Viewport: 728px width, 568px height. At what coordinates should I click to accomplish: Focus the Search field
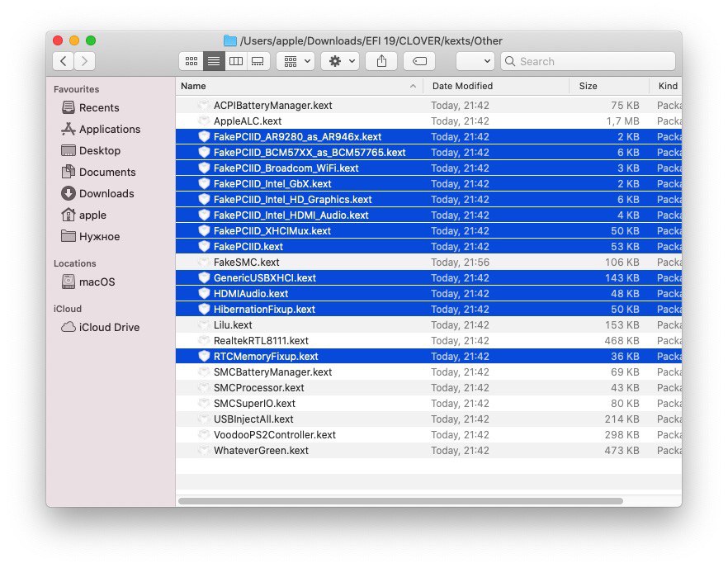pos(588,61)
